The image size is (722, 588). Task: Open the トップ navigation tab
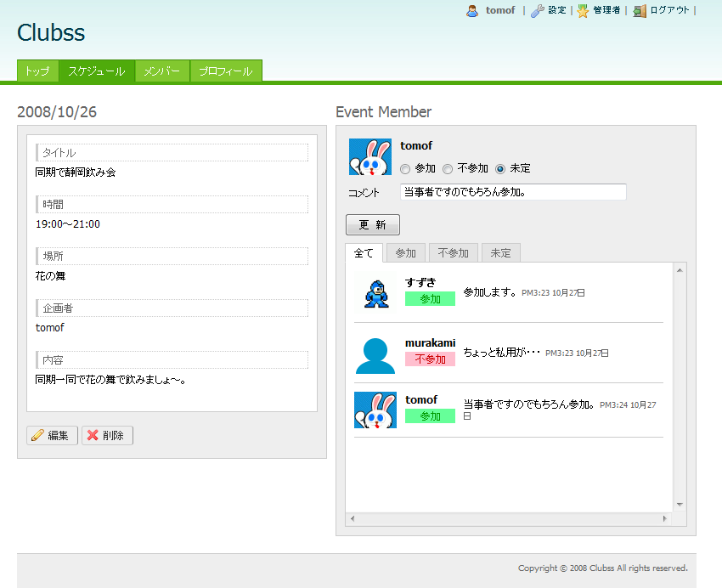(x=37, y=71)
